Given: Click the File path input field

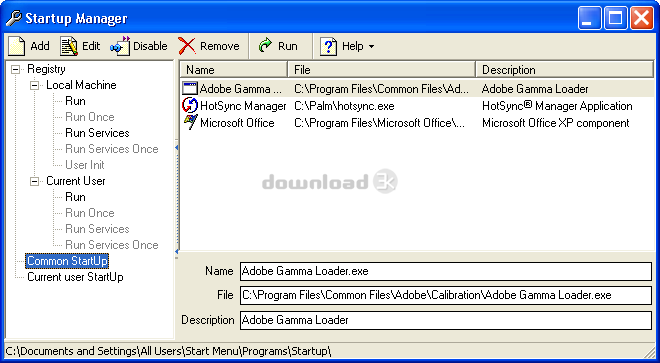Looking at the screenshot, I should [x=446, y=295].
